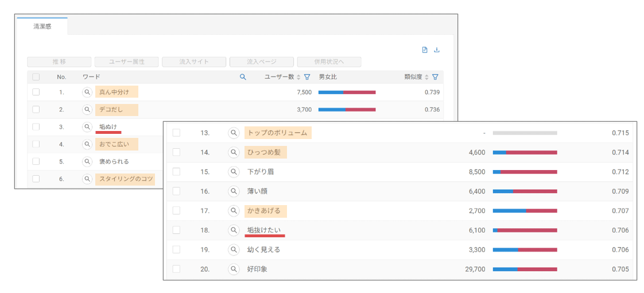Click the gender ratio bar for 下がり眉
The height and width of the screenshot is (293, 644).
pyautogui.click(x=525, y=172)
